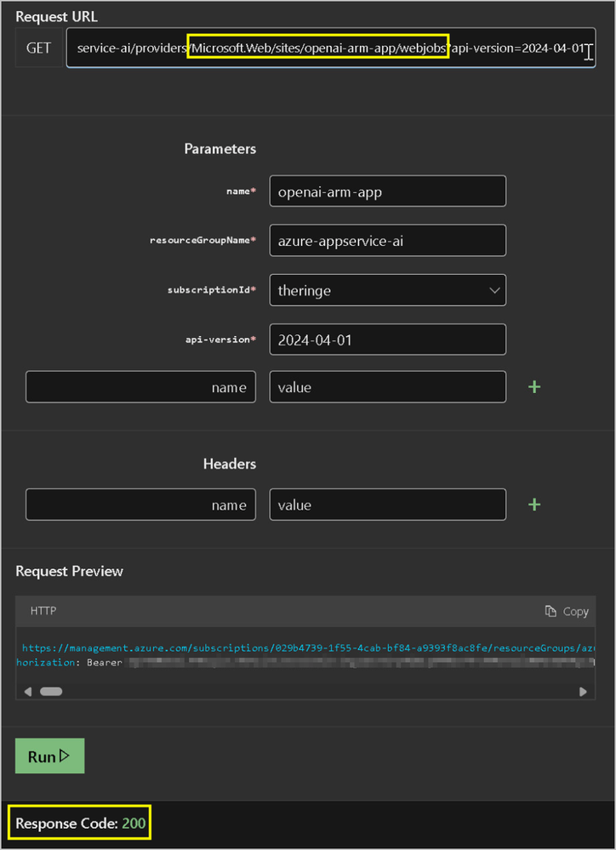Edit the resourceGroupName input field
Viewport: 616px width, 850px height.
point(388,240)
